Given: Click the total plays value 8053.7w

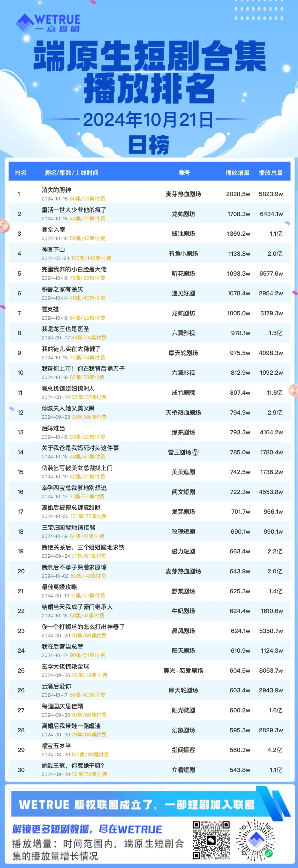Looking at the screenshot, I should pyautogui.click(x=271, y=671).
